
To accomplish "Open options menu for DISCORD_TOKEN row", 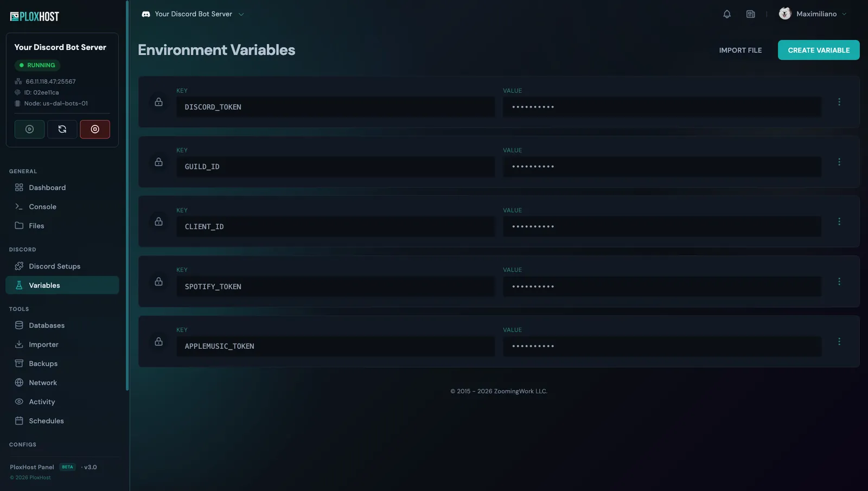I will tap(839, 102).
